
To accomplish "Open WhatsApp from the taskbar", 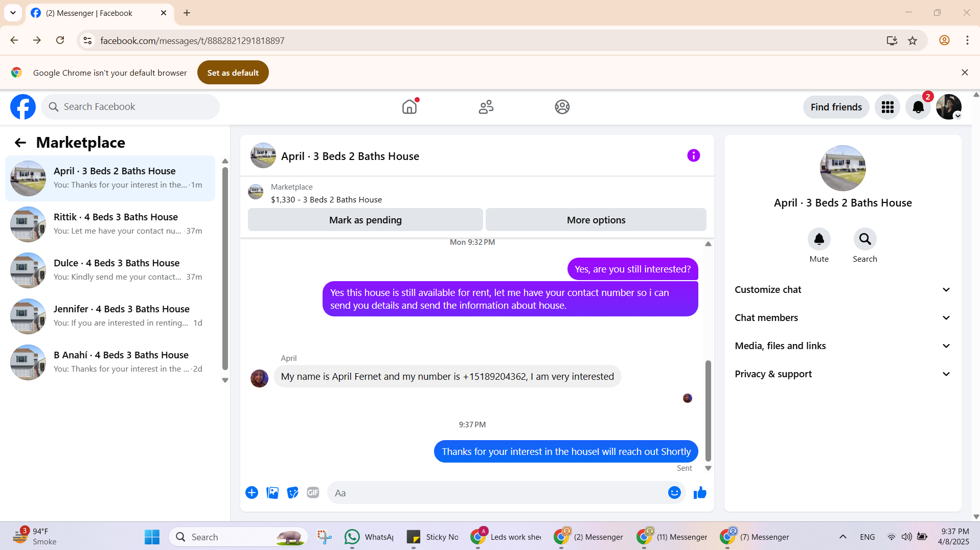I will (x=369, y=537).
